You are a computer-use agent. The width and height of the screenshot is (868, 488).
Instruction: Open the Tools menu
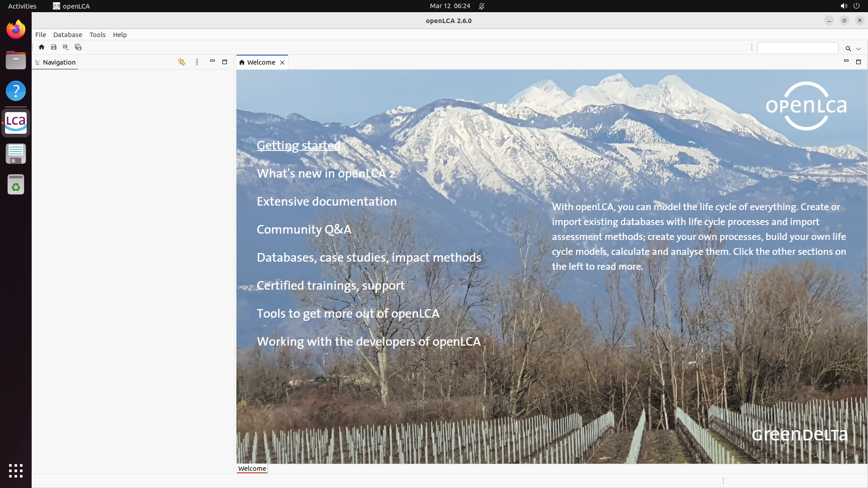tap(97, 35)
